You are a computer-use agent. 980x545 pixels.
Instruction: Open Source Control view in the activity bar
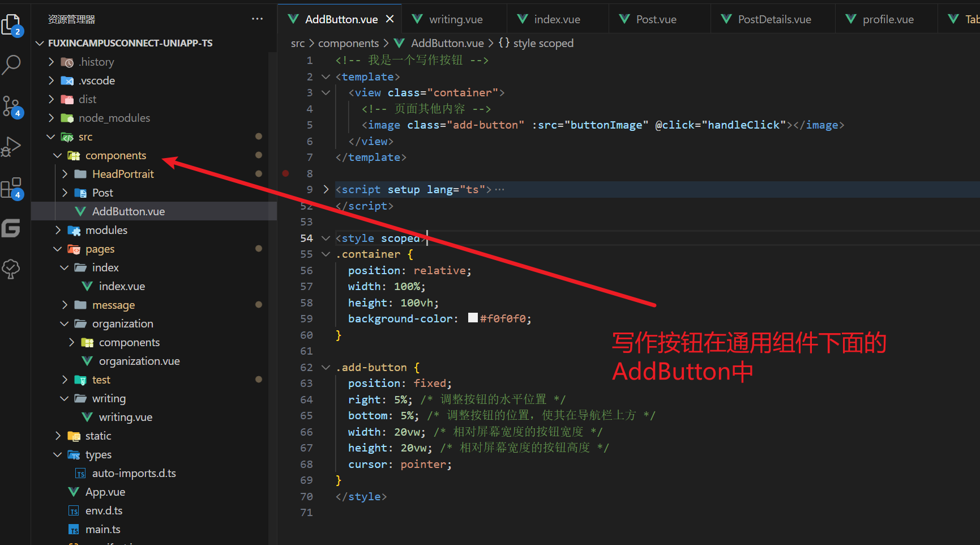click(x=11, y=107)
